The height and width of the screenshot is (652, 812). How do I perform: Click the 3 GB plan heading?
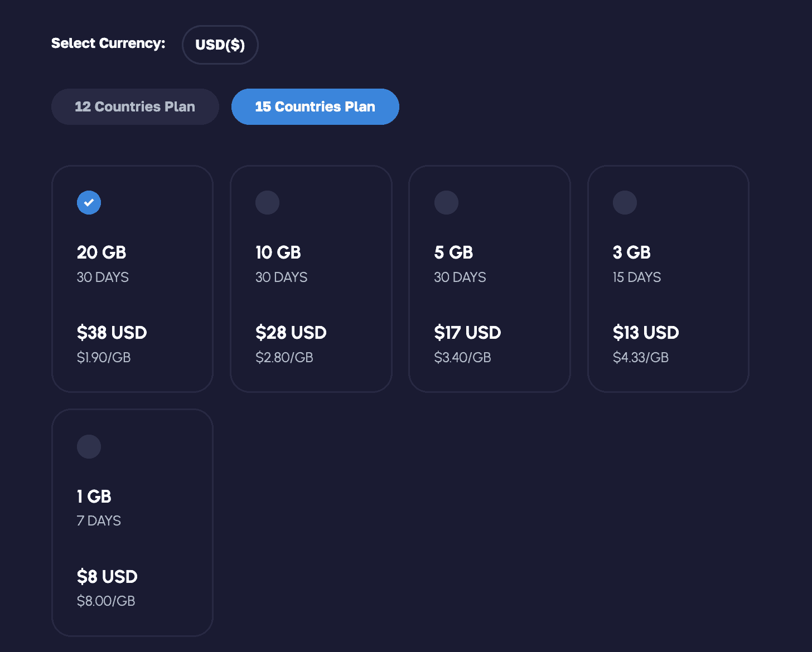[631, 252]
